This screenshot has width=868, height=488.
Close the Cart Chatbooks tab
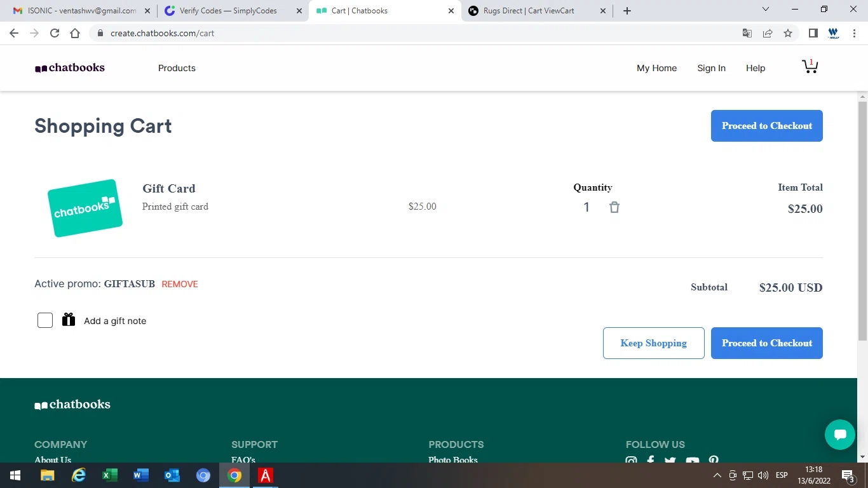point(451,11)
